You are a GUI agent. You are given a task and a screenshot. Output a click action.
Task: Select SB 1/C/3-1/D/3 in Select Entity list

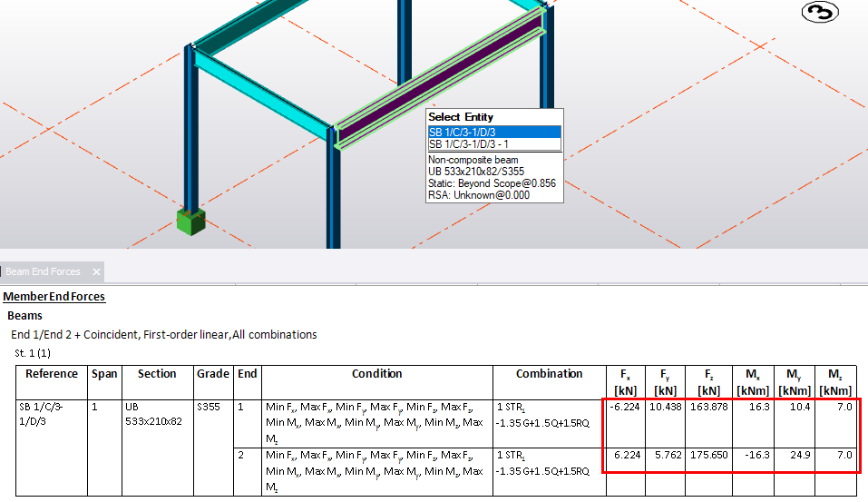coord(494,132)
